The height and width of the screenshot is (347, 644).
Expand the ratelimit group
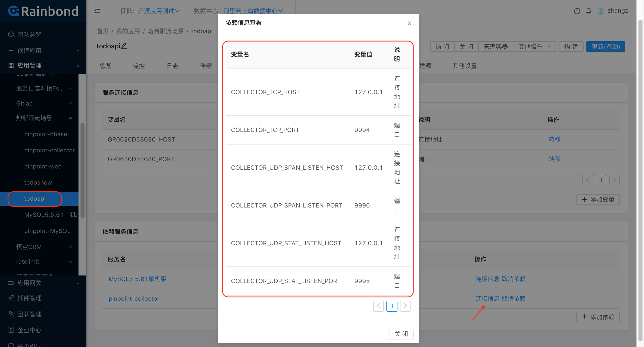[44, 262]
